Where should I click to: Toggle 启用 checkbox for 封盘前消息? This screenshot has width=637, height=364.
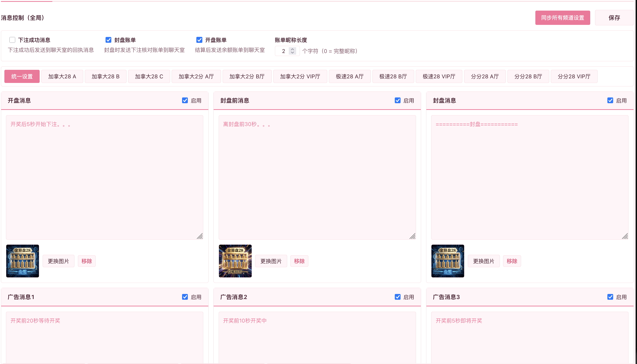pyautogui.click(x=398, y=100)
